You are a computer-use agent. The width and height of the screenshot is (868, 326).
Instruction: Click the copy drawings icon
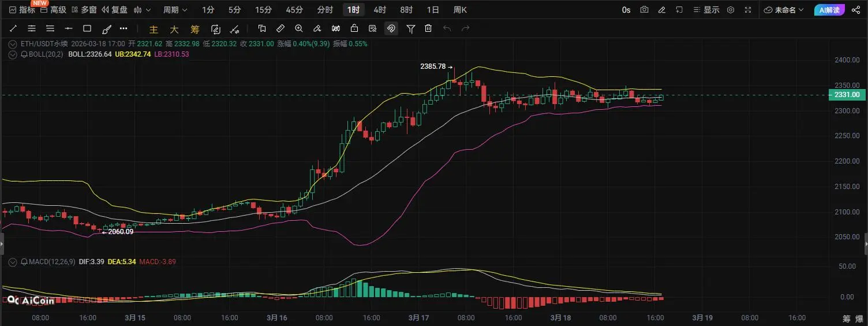pos(262,28)
